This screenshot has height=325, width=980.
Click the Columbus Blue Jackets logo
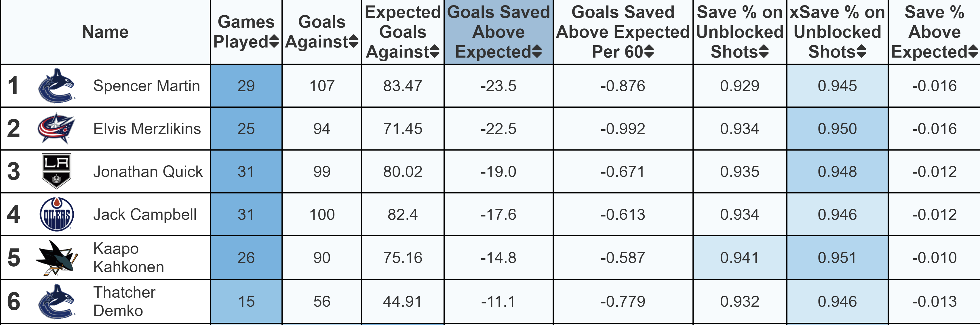point(56,128)
